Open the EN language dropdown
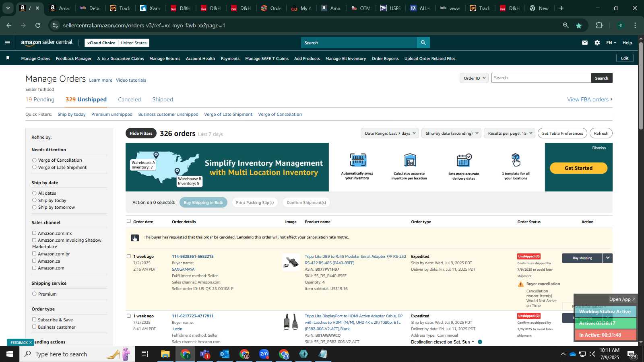The height and width of the screenshot is (362, 644). pos(611,43)
